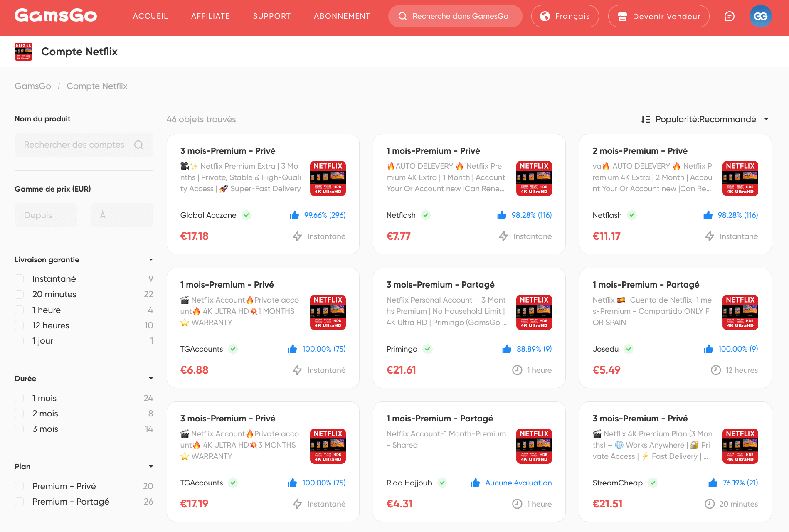Collapse the Durée filter section
Image resolution: width=789 pixels, height=532 pixels.
click(x=151, y=378)
